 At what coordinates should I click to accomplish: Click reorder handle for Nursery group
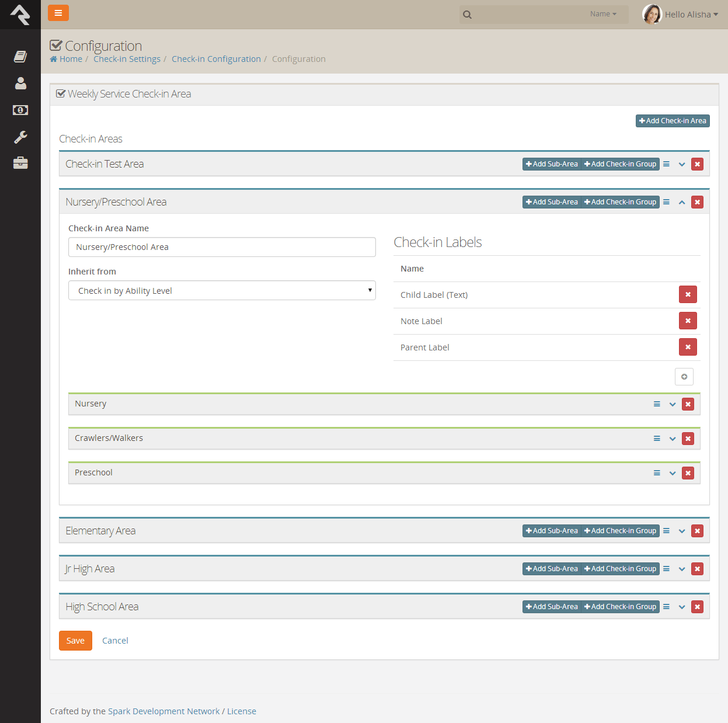[x=657, y=404]
